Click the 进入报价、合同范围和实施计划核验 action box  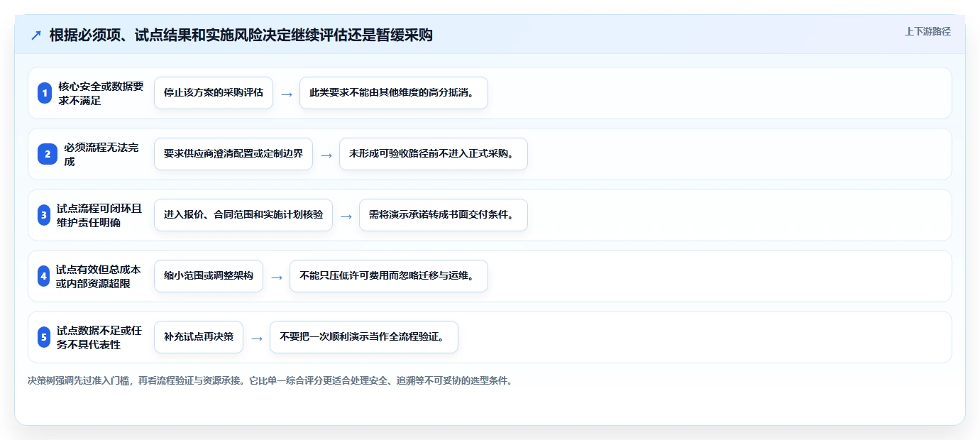click(x=243, y=215)
